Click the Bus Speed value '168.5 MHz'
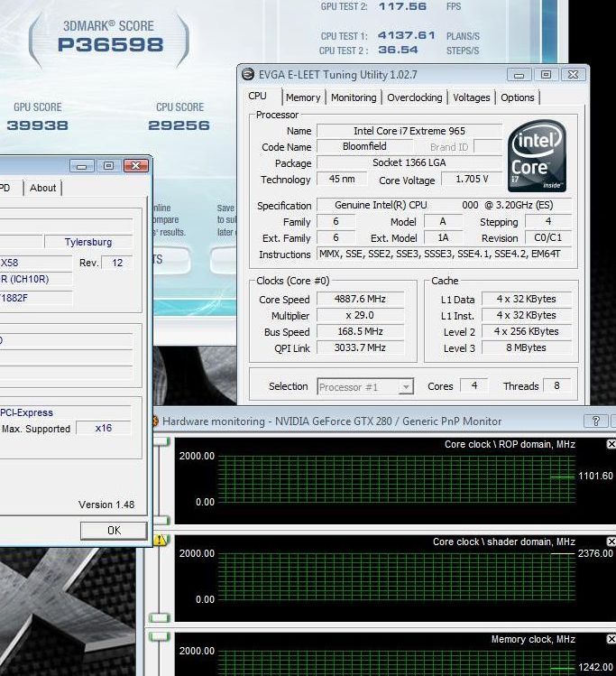The width and height of the screenshot is (616, 676). pos(360,331)
